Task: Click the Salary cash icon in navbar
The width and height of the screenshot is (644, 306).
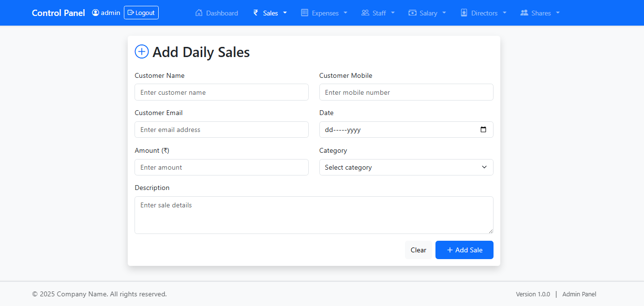Action: coord(412,13)
